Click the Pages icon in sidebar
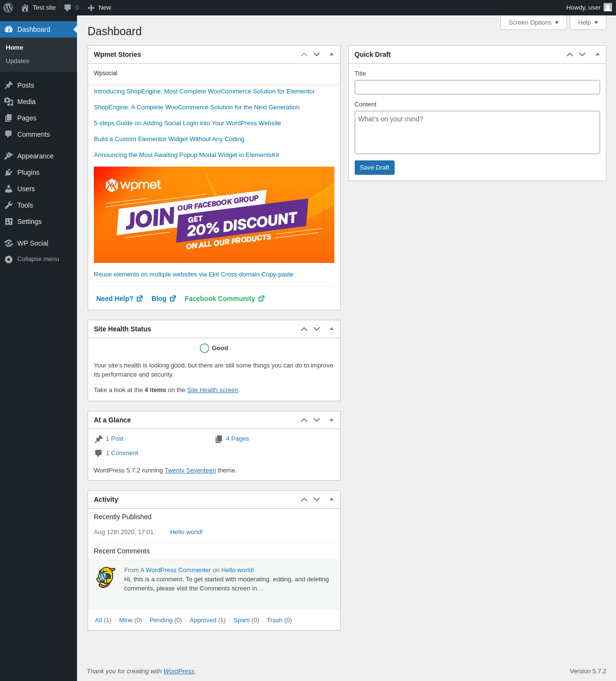The height and width of the screenshot is (681, 616). (9, 118)
